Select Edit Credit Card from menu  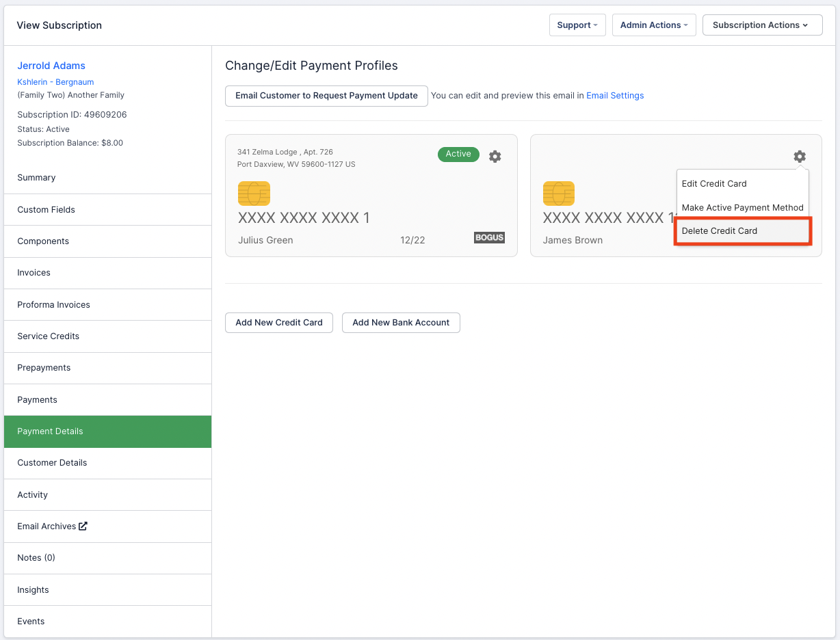pyautogui.click(x=714, y=184)
